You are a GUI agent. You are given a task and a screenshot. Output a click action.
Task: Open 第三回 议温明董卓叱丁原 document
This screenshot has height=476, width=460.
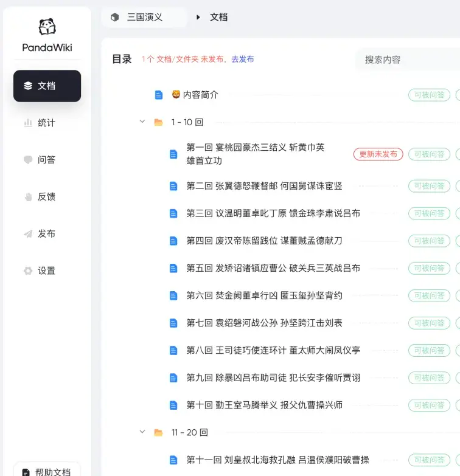click(273, 213)
